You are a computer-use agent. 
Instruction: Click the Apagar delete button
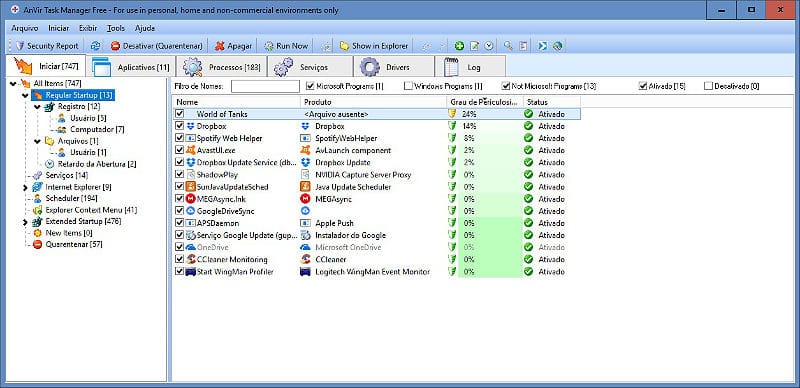point(233,46)
